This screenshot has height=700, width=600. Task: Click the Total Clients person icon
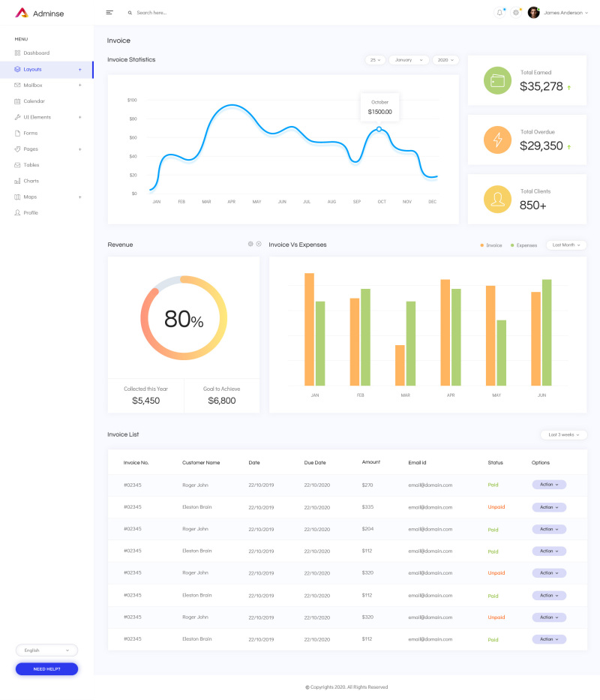[x=497, y=199]
